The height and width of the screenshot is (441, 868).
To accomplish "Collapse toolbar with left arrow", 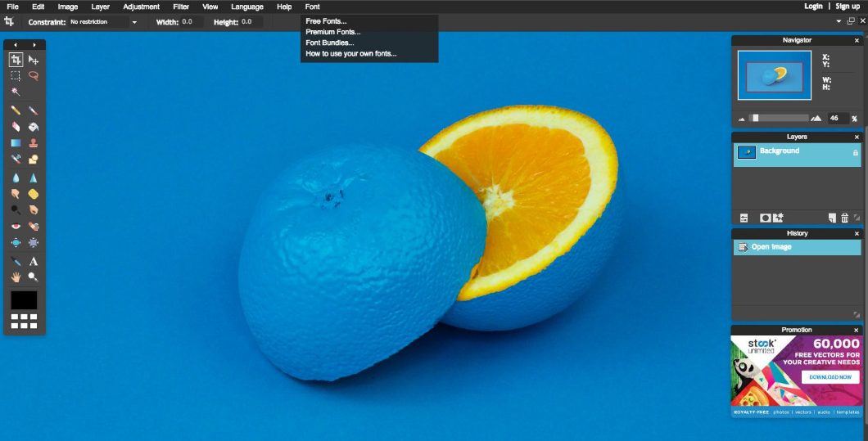I will pos(16,45).
